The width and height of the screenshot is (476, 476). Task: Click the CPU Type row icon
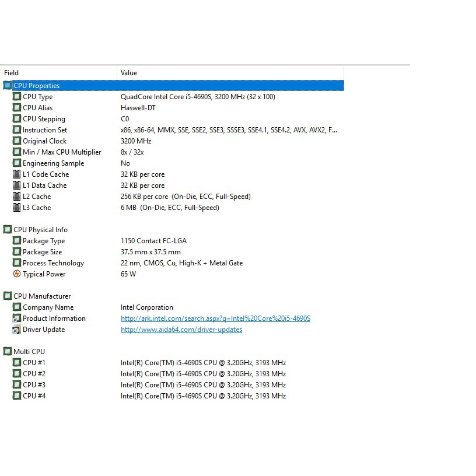pos(17,97)
